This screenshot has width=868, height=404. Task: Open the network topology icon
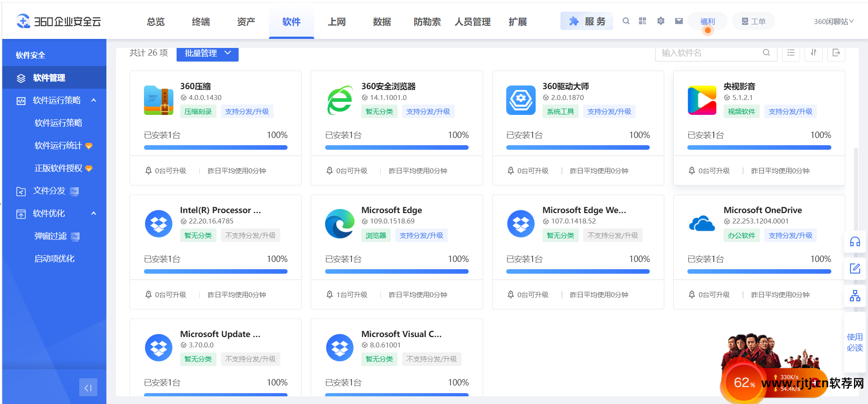[x=855, y=296]
